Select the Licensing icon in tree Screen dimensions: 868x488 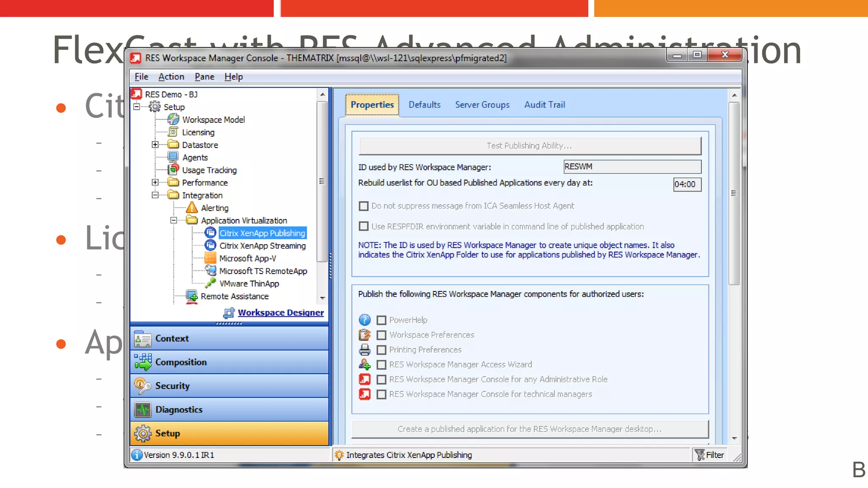tap(173, 132)
